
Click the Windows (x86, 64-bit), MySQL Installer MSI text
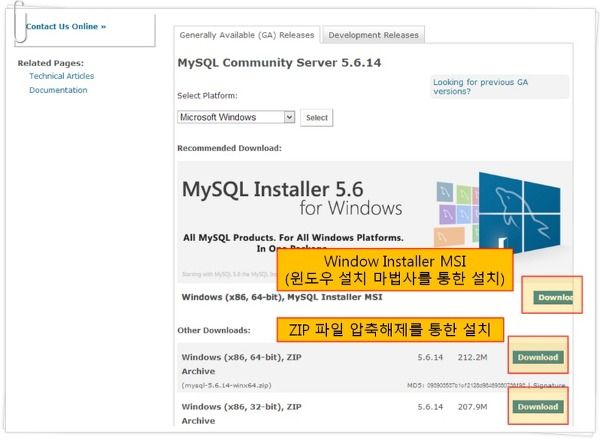[282, 297]
